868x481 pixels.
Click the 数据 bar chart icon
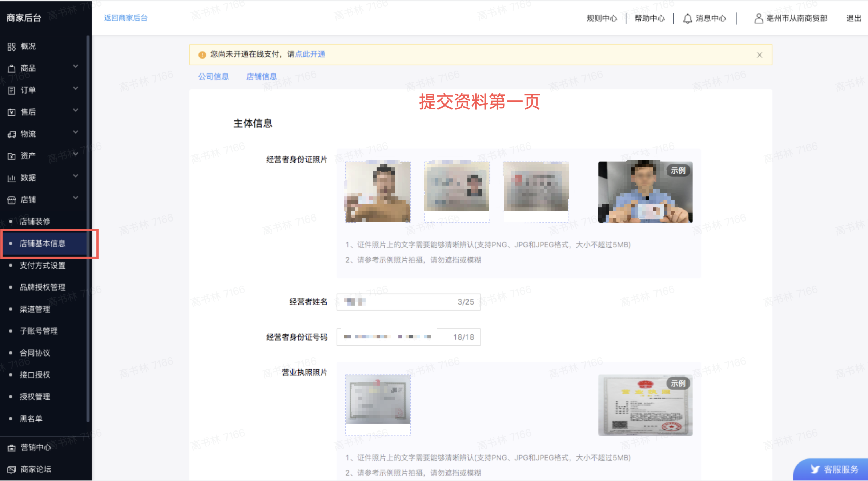11,178
